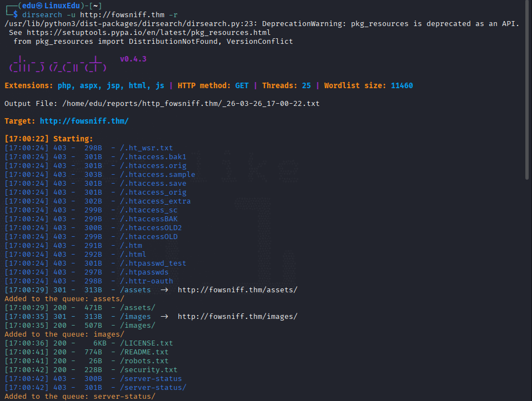Viewport: 532px width, 401px height.
Task: Click the /.htaccessOLD2 result path
Action: [150, 227]
